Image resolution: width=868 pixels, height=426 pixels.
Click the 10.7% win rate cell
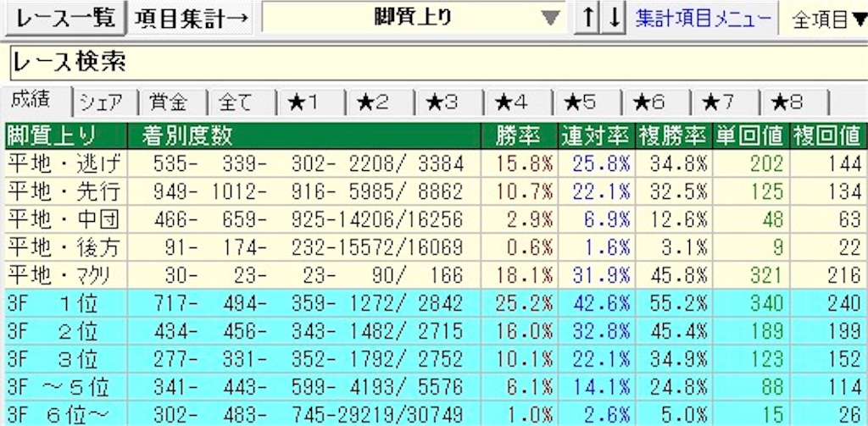tap(518, 191)
